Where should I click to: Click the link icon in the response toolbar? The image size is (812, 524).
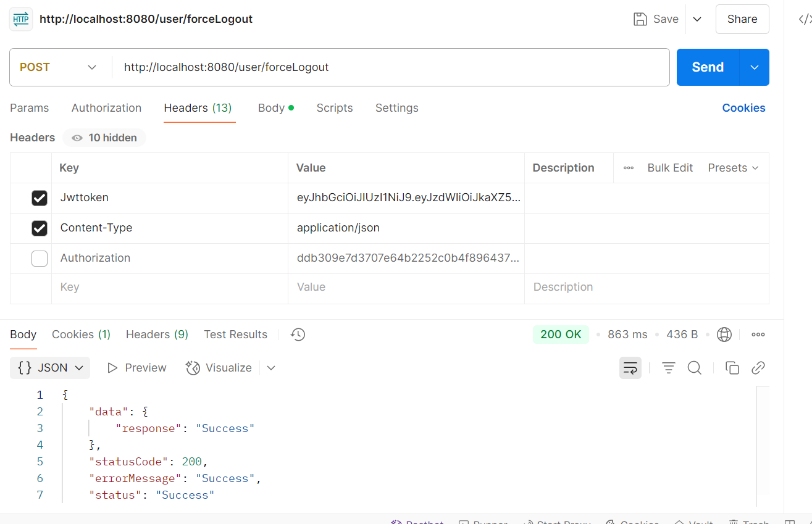click(x=758, y=368)
